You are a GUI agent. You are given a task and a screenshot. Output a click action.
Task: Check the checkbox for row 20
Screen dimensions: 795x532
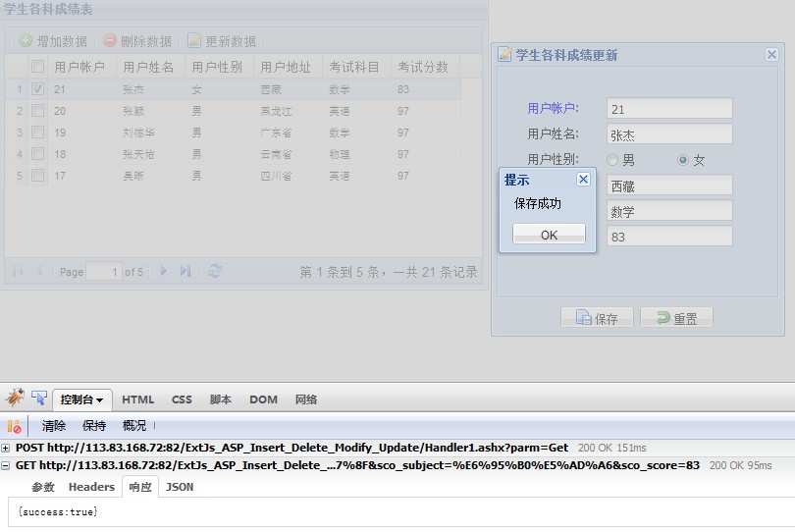[37, 111]
